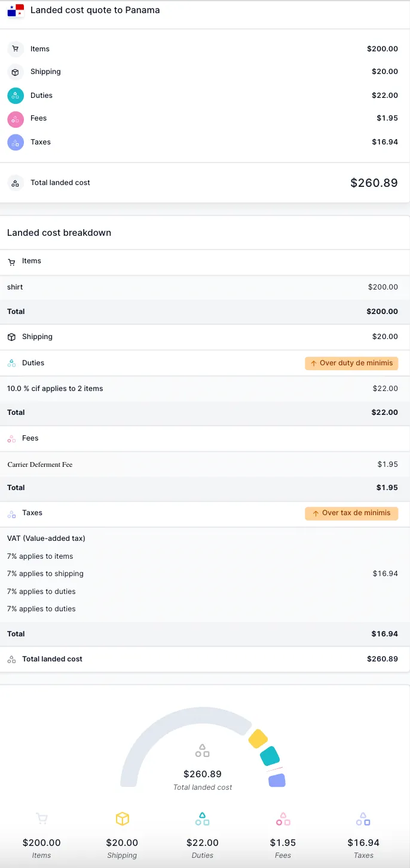The image size is (410, 868).
Task: Click the Total landed cost icon
Action: (x=15, y=183)
